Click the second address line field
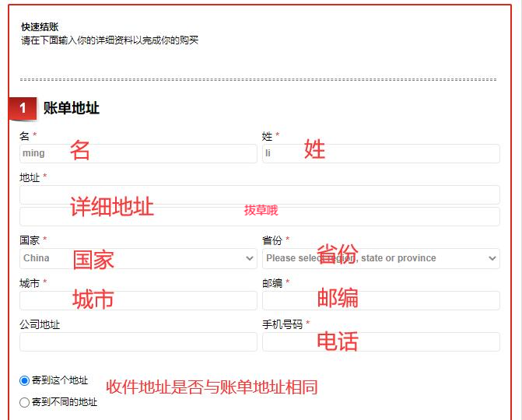 (x=260, y=217)
